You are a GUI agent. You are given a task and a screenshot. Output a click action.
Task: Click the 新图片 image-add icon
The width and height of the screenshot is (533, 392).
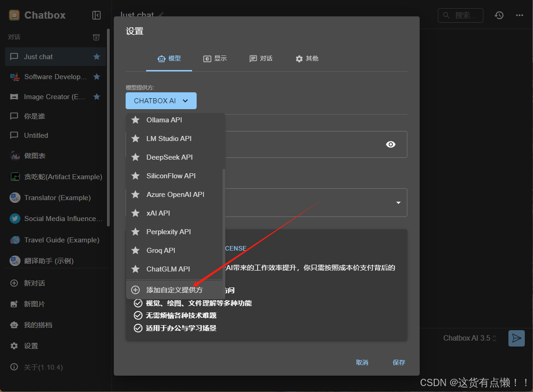click(x=14, y=304)
